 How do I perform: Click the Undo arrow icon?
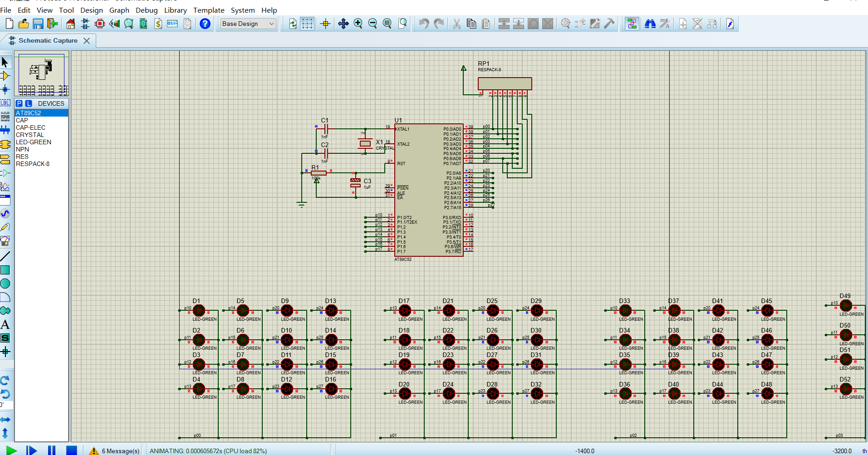point(424,24)
